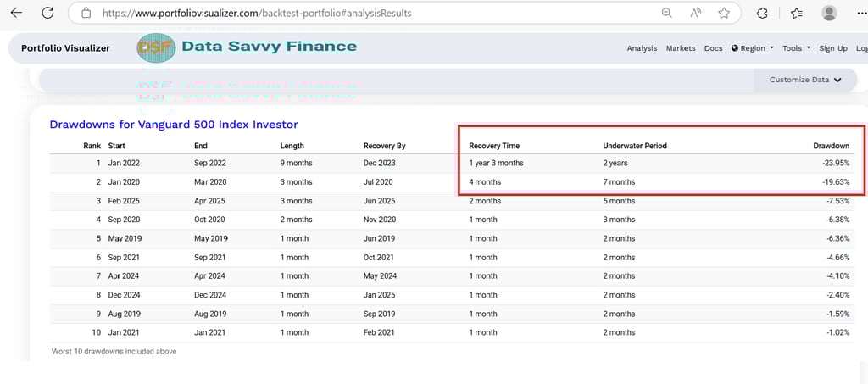Select the Jan 2025 recovery cell
Screen dimensions: 868x384
click(379, 295)
